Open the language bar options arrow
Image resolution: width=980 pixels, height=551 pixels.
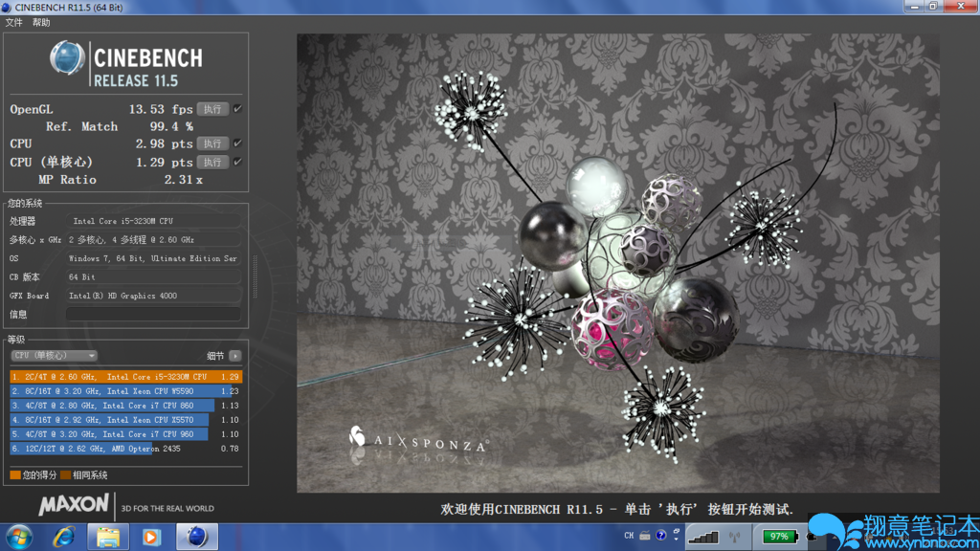coord(677,539)
